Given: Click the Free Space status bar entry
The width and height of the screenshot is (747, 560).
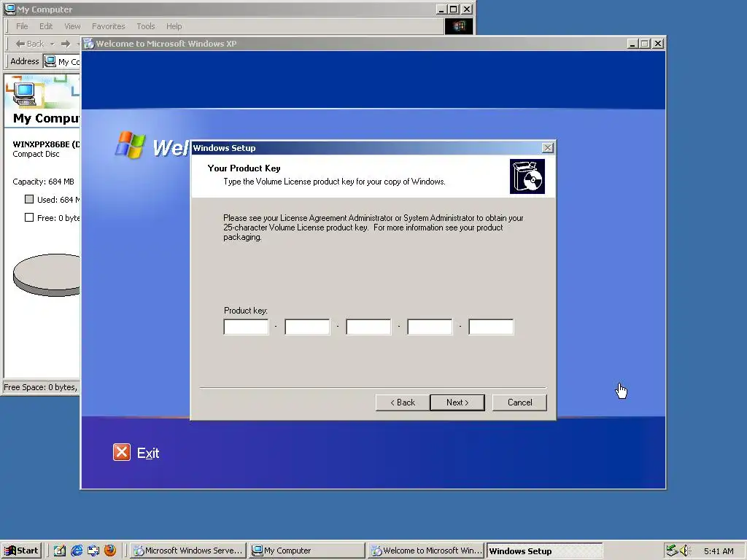Looking at the screenshot, I should (x=41, y=387).
